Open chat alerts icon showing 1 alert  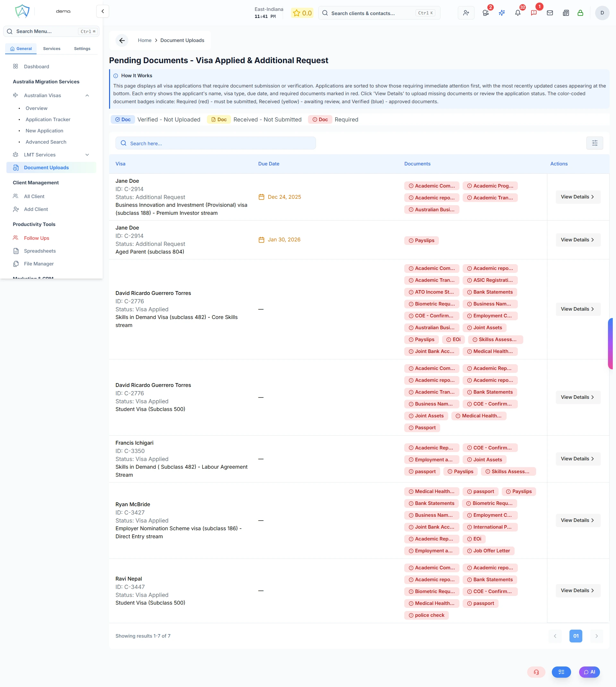click(534, 13)
